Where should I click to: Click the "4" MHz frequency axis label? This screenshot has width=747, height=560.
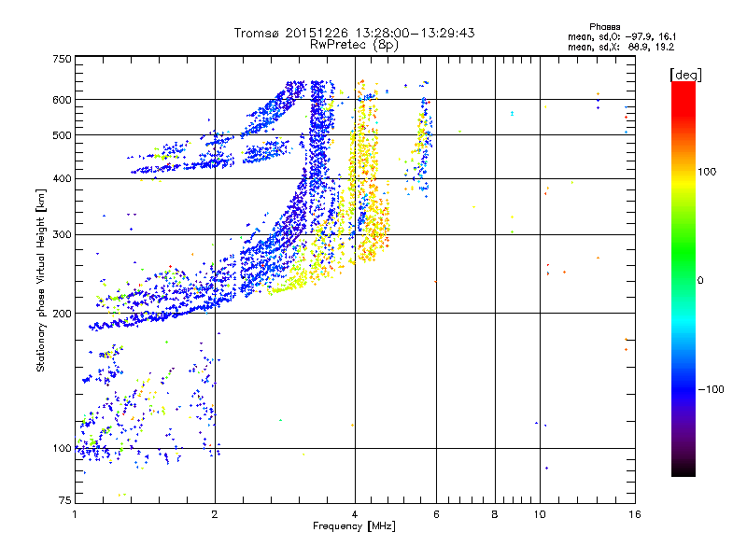click(x=355, y=514)
